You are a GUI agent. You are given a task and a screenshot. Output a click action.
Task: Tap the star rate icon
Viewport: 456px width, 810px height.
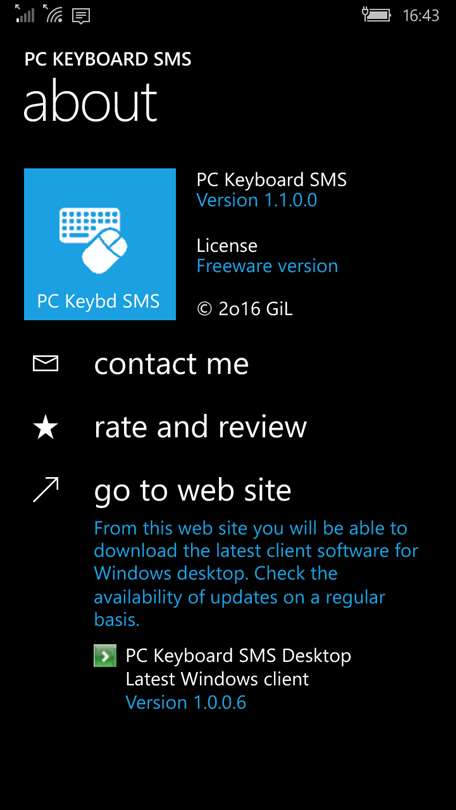(x=45, y=428)
